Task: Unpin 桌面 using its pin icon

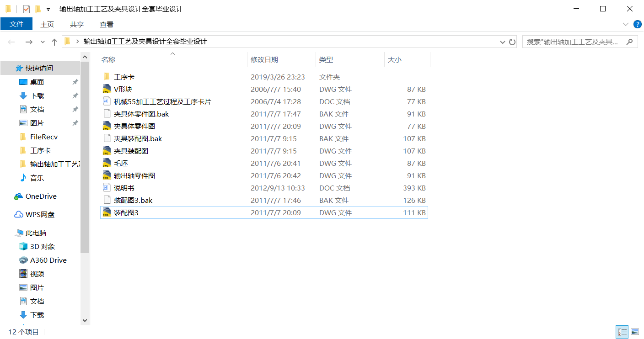Action: [x=75, y=82]
